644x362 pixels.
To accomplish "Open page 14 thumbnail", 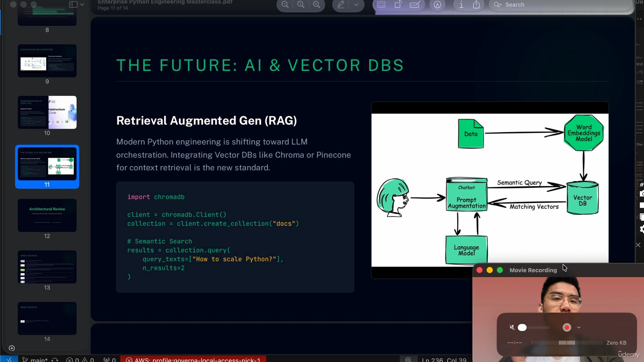I will pyautogui.click(x=47, y=318).
